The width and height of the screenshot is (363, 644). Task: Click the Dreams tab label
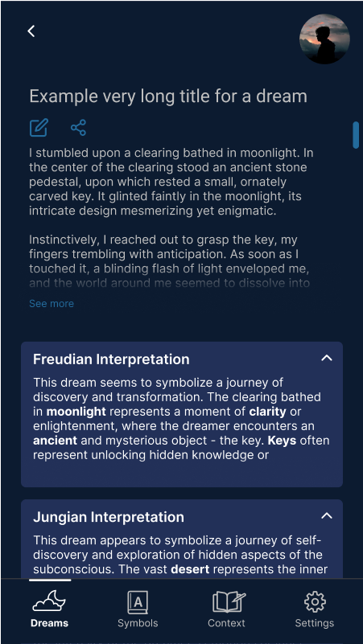49,623
